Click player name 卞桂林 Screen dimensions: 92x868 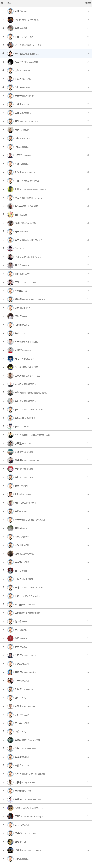coord(18,36)
